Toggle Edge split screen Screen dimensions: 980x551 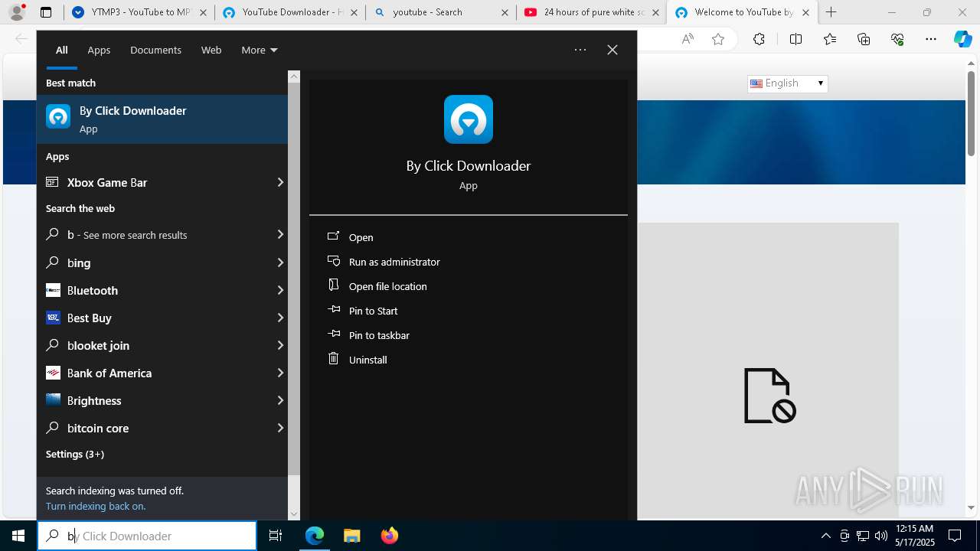(x=795, y=39)
